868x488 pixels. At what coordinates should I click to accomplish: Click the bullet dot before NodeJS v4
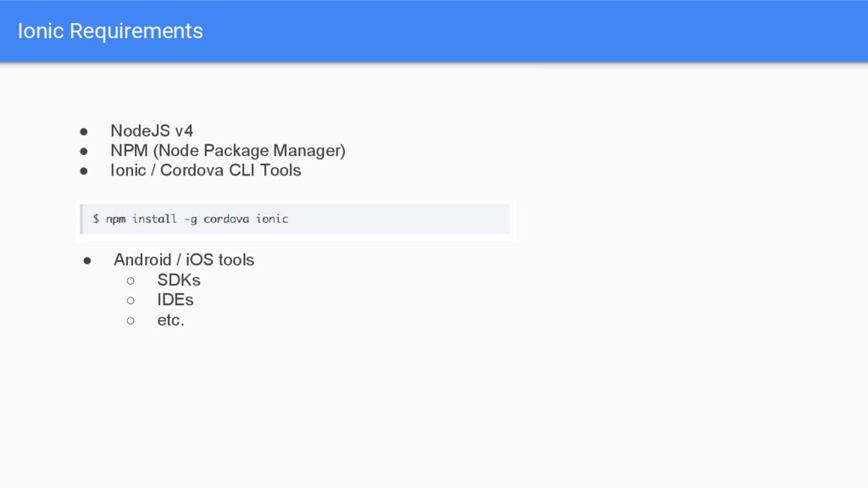pyautogui.click(x=84, y=131)
